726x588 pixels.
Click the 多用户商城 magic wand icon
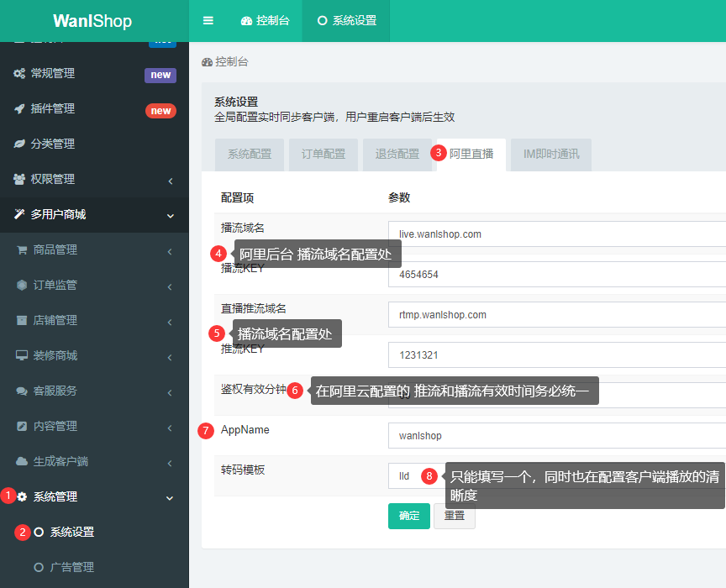tap(19, 214)
